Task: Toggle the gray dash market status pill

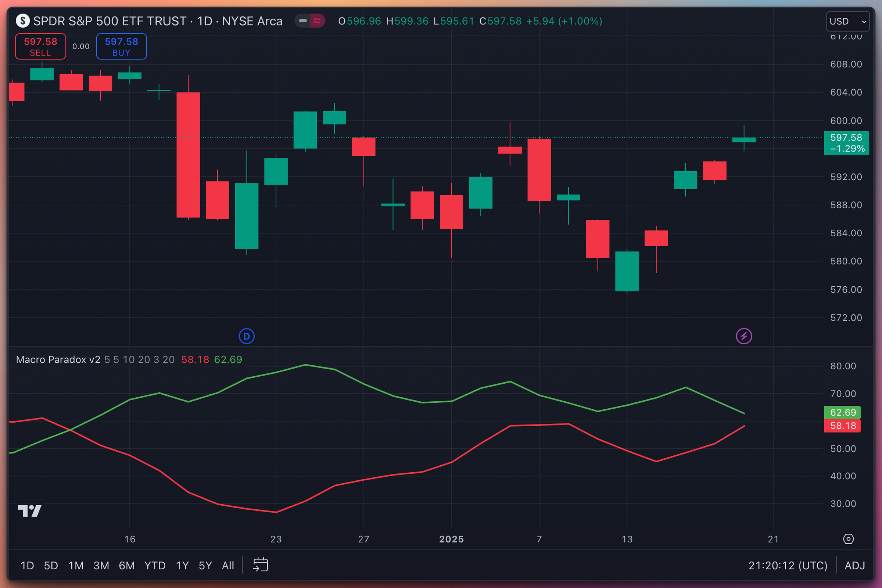Action: [x=302, y=21]
